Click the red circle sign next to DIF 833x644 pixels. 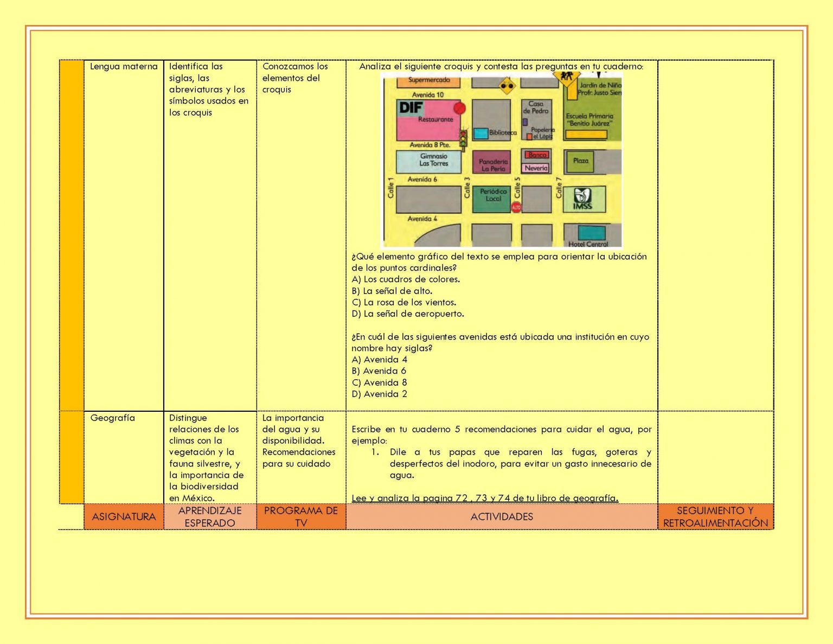460,108
